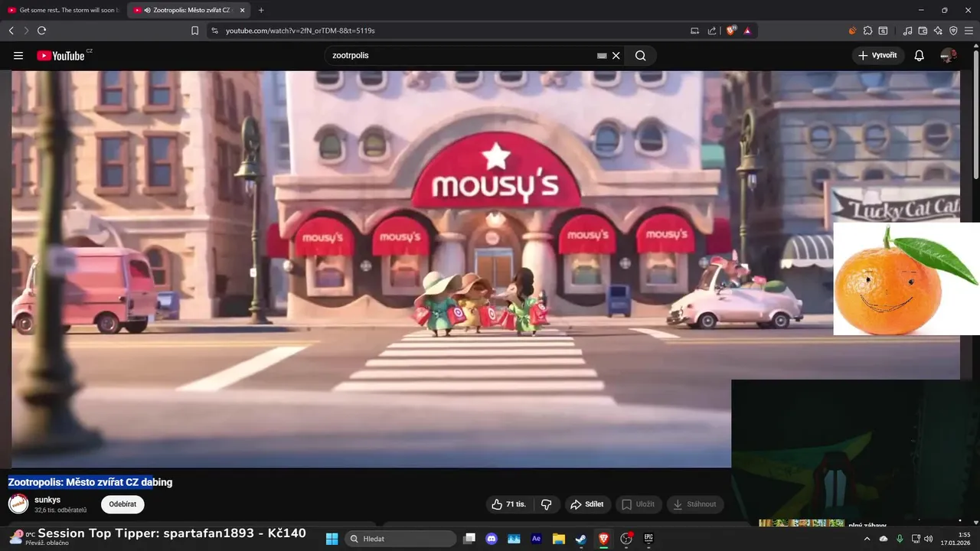
Task: Reload the page
Action: click(41, 31)
